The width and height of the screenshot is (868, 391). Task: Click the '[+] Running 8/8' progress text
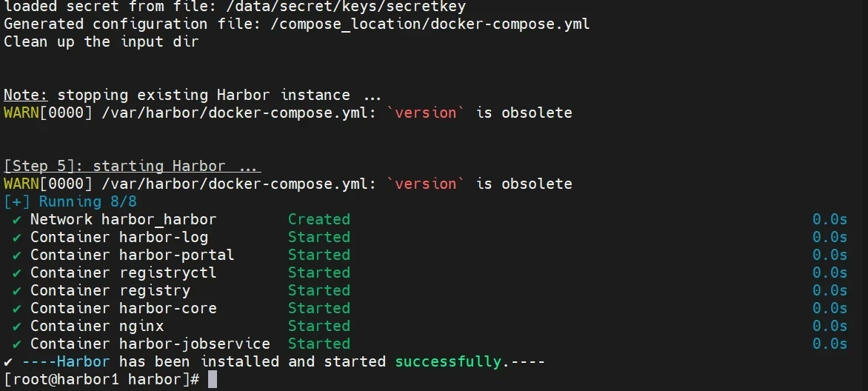pos(70,201)
